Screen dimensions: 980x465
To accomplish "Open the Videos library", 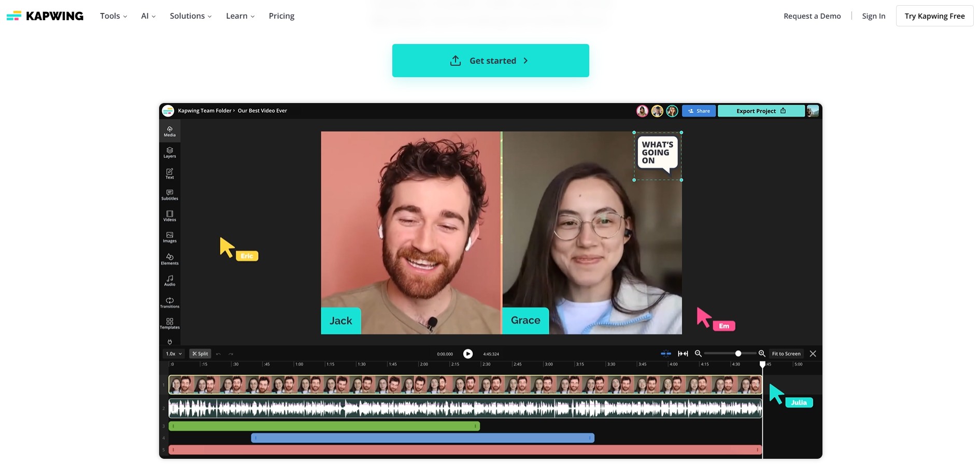I will tap(170, 216).
